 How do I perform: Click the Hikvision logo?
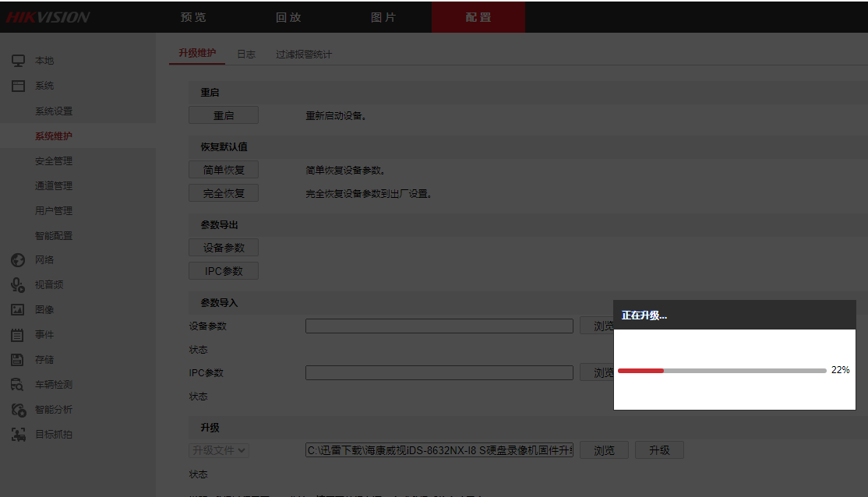[48, 17]
